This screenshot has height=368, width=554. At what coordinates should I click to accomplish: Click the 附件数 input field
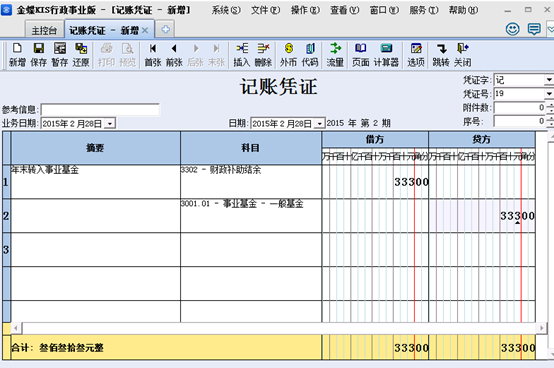tap(519, 107)
